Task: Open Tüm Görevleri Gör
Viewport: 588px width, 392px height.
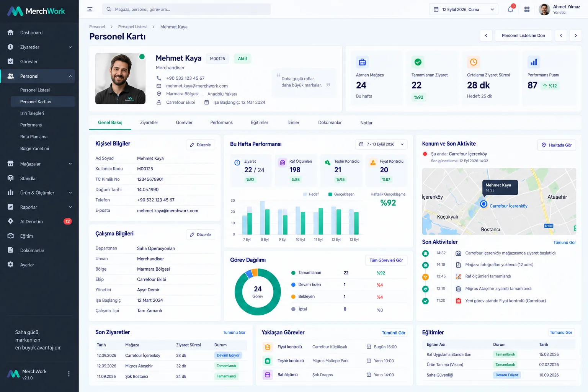Action: tap(386, 260)
